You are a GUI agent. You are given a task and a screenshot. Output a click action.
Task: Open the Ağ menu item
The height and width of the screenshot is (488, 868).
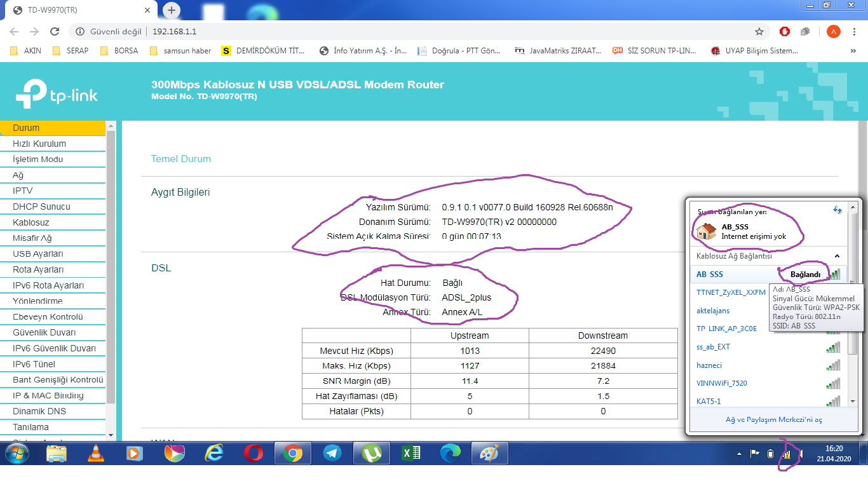53,175
